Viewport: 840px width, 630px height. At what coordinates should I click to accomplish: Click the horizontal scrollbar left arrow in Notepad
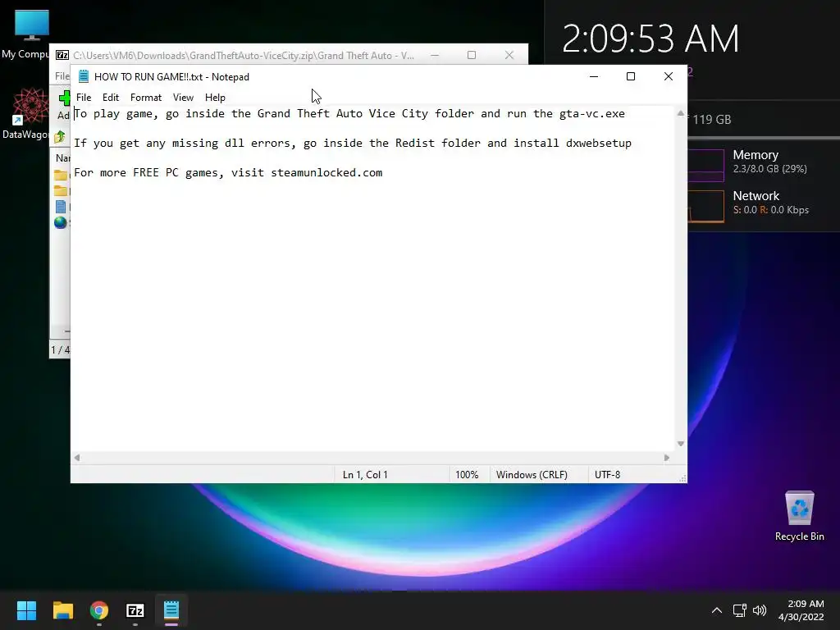click(x=77, y=458)
